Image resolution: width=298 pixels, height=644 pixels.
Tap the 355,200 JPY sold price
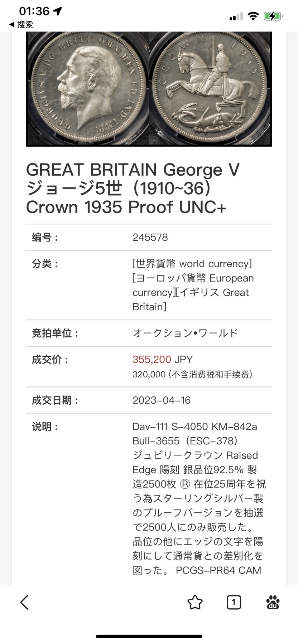[163, 360]
